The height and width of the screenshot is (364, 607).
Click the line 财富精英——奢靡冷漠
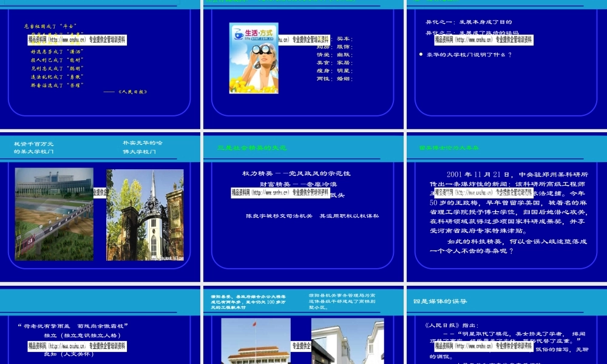pos(298,184)
